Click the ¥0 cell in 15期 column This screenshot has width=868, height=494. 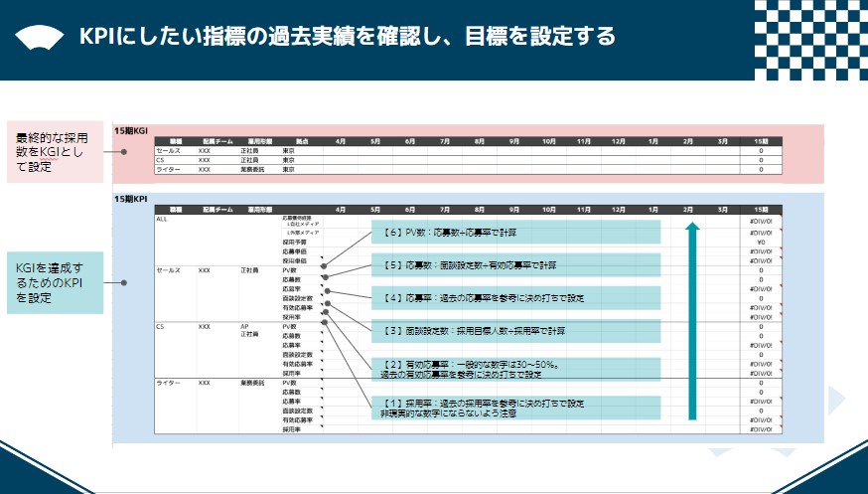tap(761, 242)
